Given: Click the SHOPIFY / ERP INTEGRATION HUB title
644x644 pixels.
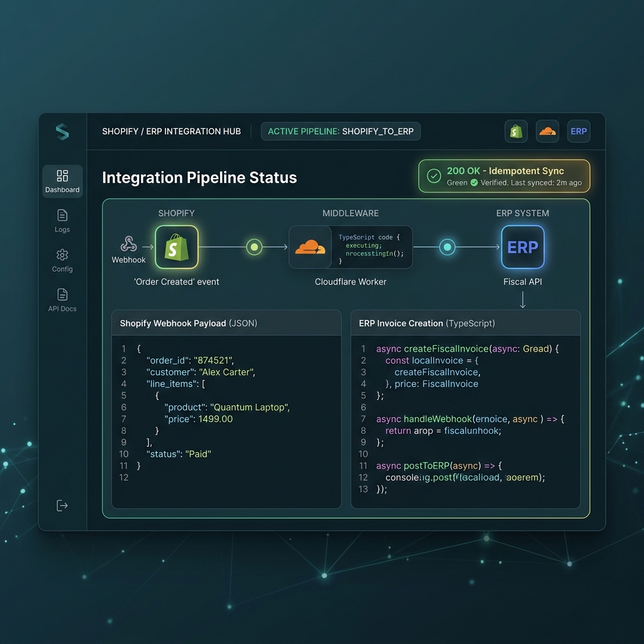Looking at the screenshot, I should tap(171, 131).
